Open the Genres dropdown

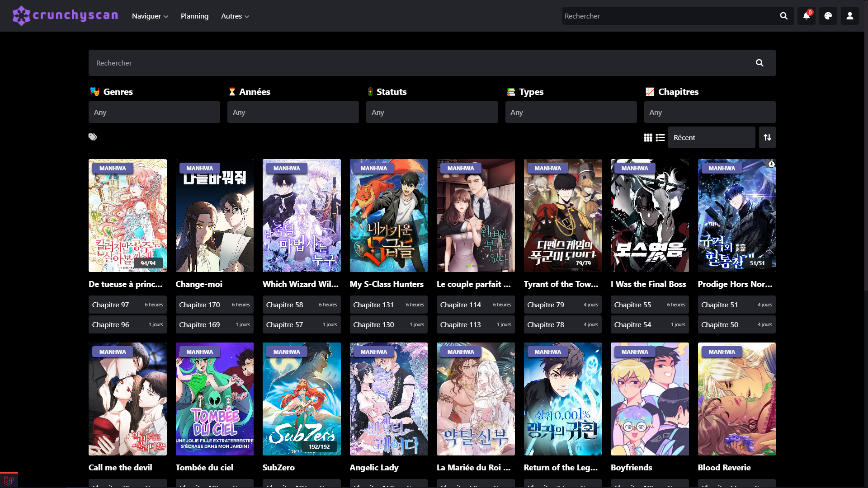154,112
